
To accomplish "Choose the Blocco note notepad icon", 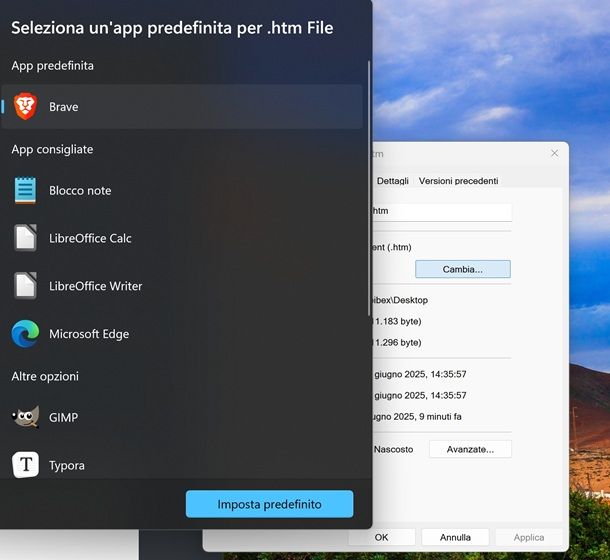I will pos(25,190).
